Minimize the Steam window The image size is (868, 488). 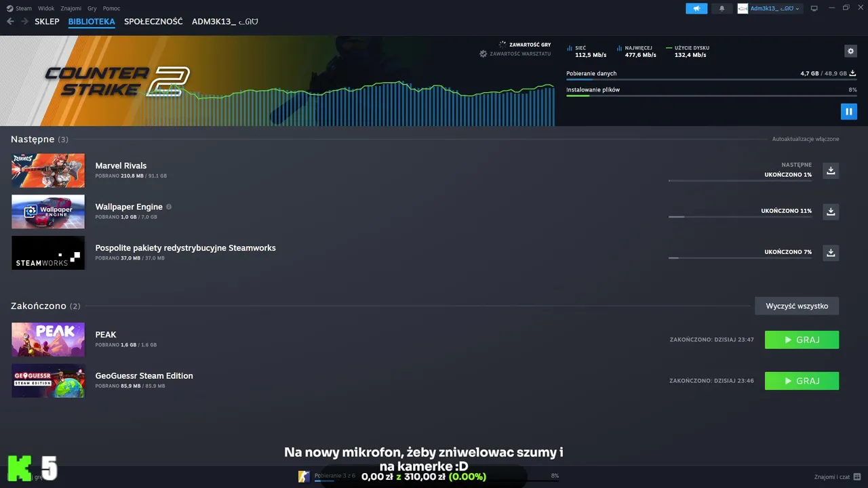(x=831, y=8)
